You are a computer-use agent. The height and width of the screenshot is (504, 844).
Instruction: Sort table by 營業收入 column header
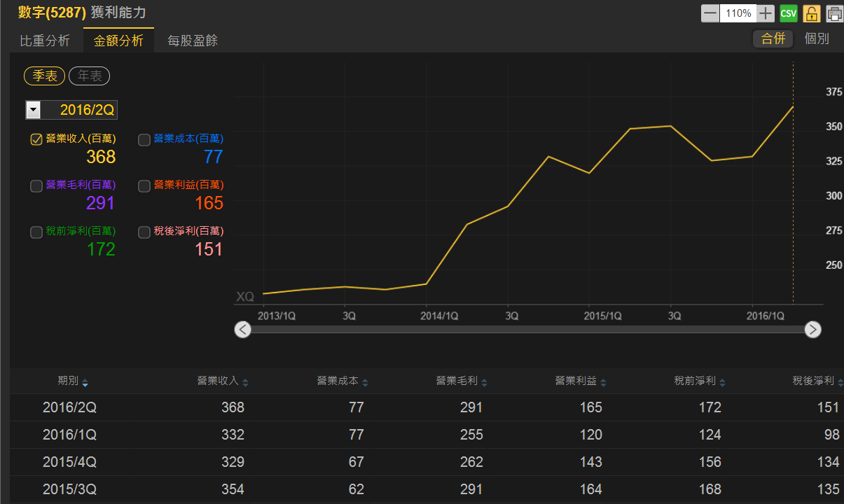coord(218,381)
